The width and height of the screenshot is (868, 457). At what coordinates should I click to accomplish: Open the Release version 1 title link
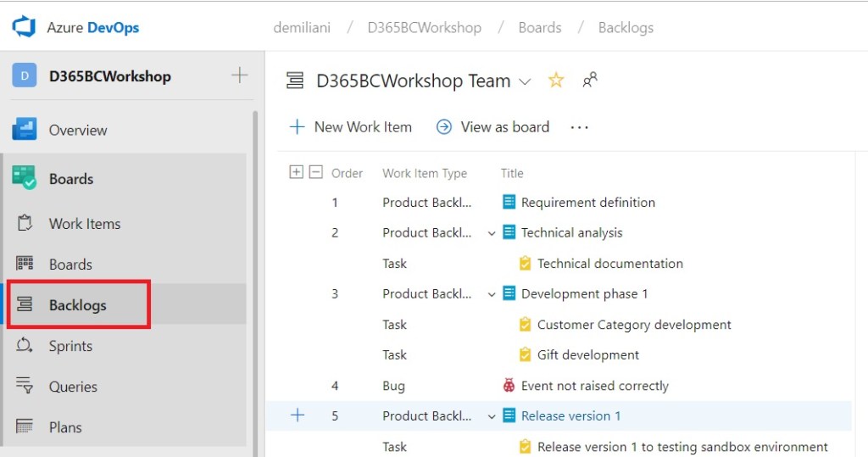[x=570, y=416]
